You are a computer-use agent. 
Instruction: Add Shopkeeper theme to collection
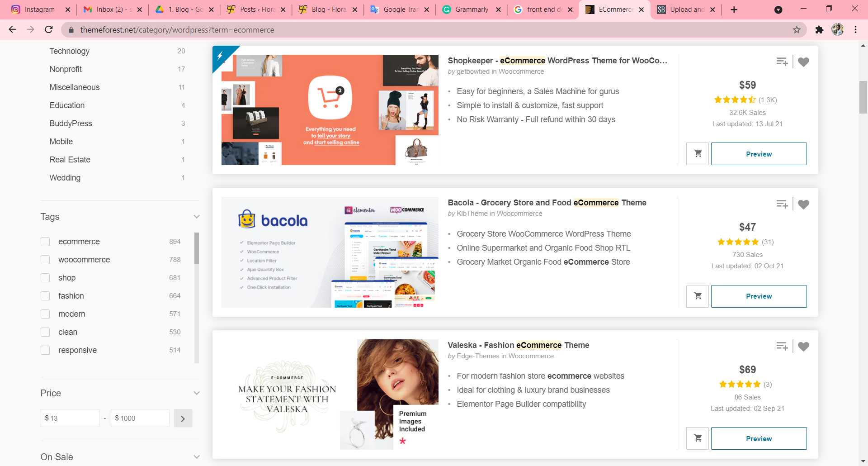782,62
